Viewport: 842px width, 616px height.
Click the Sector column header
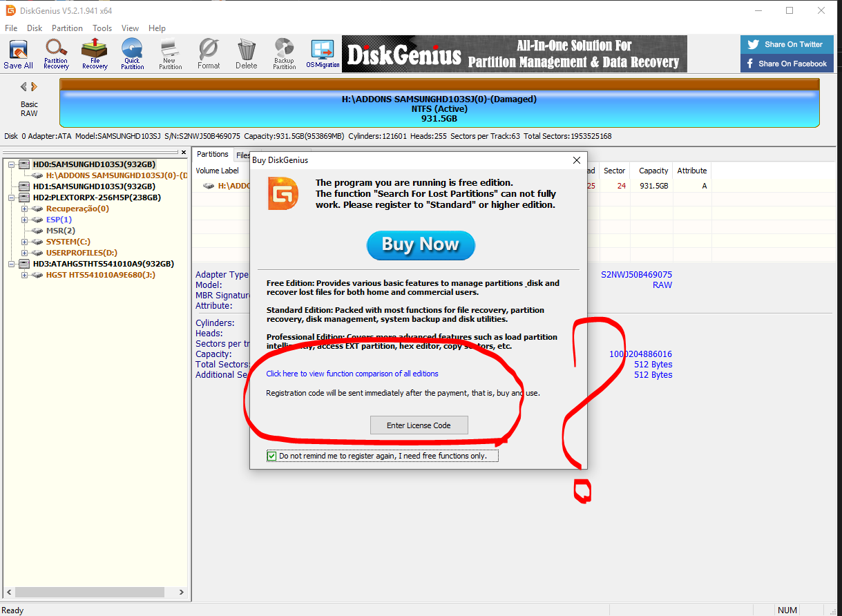pyautogui.click(x=614, y=171)
